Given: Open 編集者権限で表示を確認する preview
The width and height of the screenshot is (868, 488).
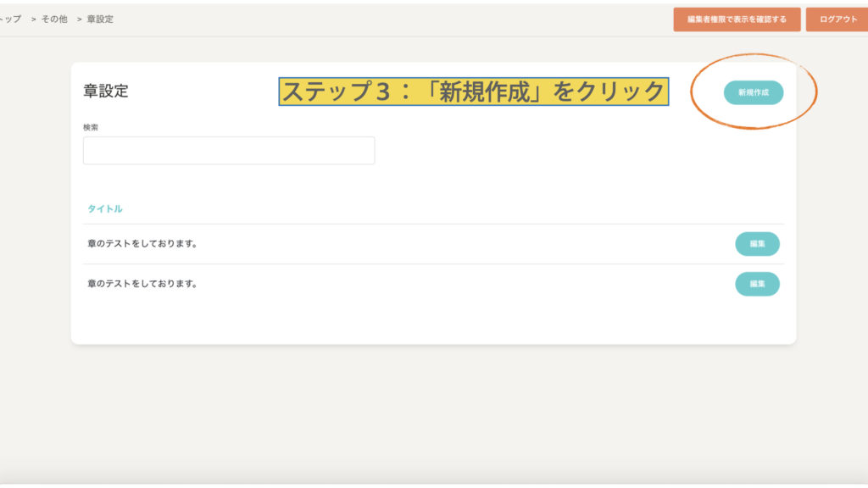Looking at the screenshot, I should pyautogui.click(x=737, y=19).
